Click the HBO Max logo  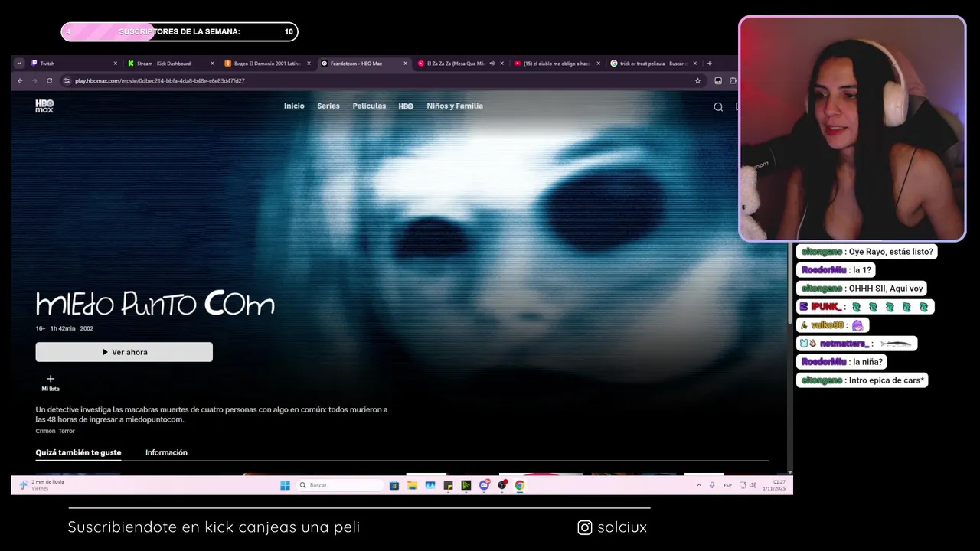coord(44,106)
